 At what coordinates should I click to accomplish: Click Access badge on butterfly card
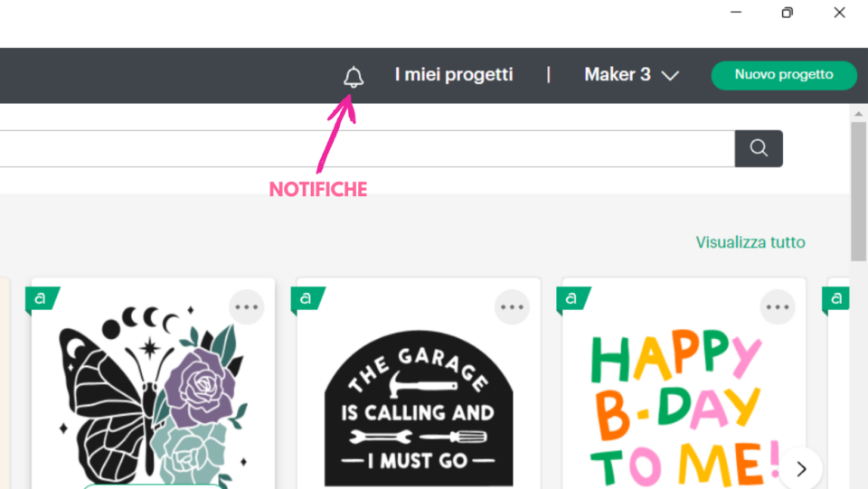pyautogui.click(x=42, y=299)
